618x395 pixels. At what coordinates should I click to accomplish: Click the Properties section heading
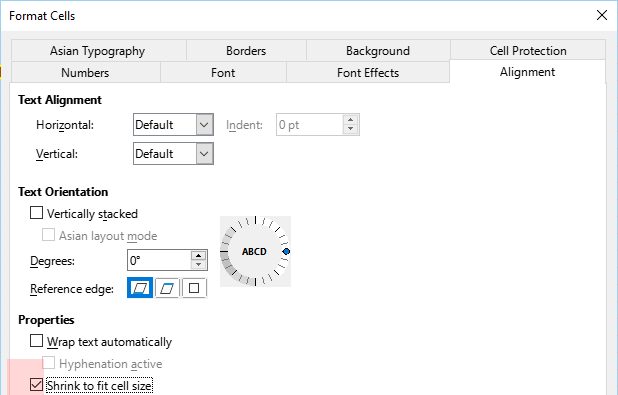click(46, 320)
